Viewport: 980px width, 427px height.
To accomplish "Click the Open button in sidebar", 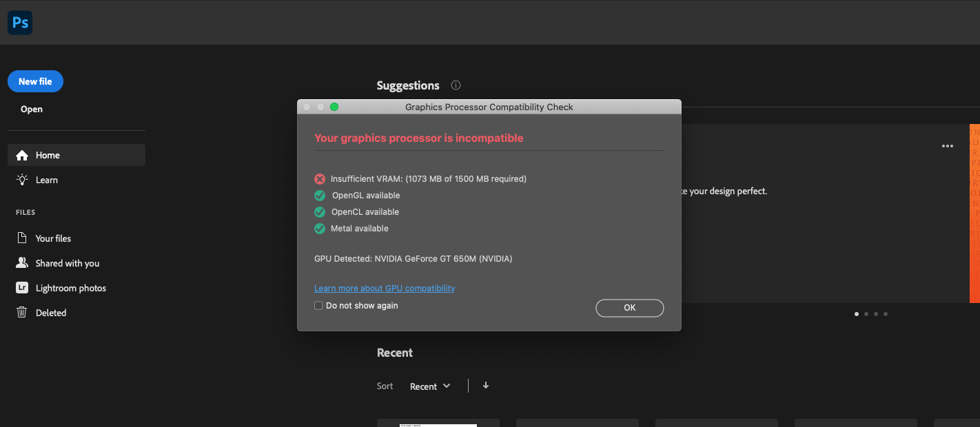I will [32, 109].
